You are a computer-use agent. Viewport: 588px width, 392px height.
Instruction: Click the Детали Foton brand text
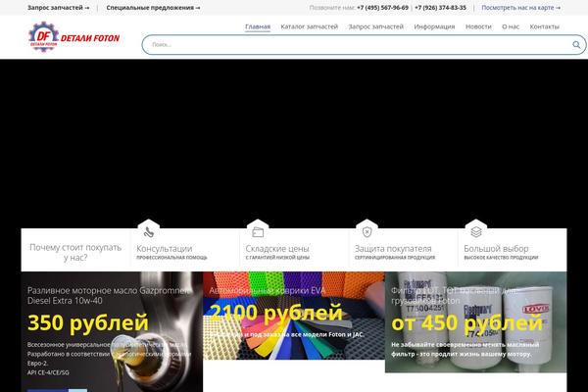point(90,38)
